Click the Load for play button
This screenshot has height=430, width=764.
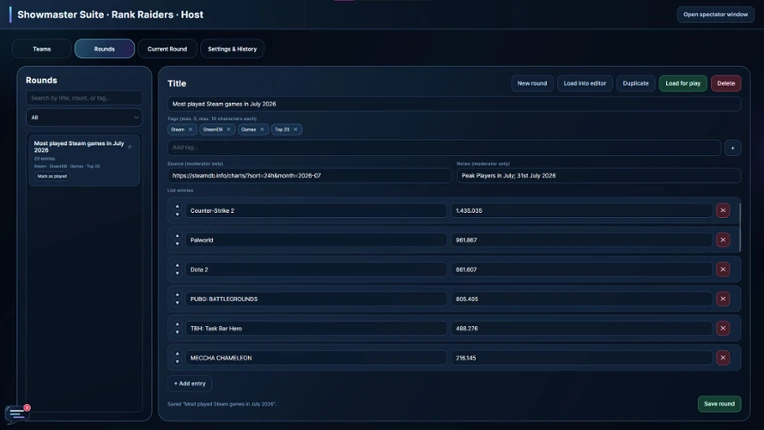[x=683, y=83]
